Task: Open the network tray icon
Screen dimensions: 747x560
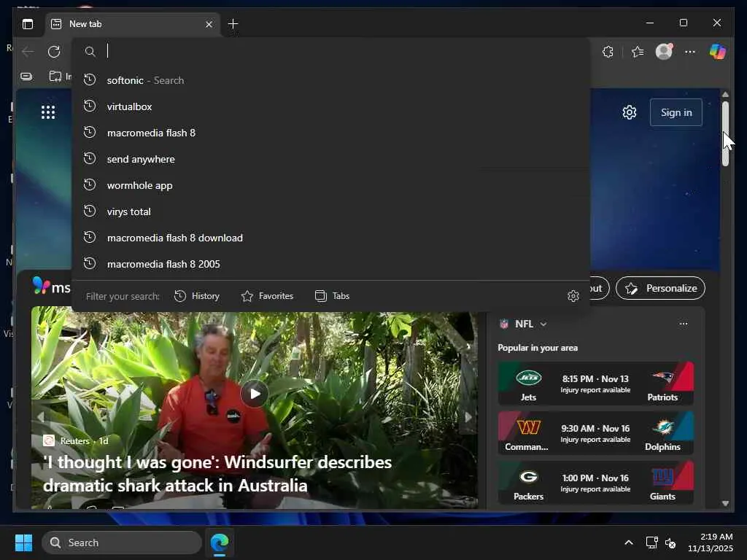Action: 651,542
